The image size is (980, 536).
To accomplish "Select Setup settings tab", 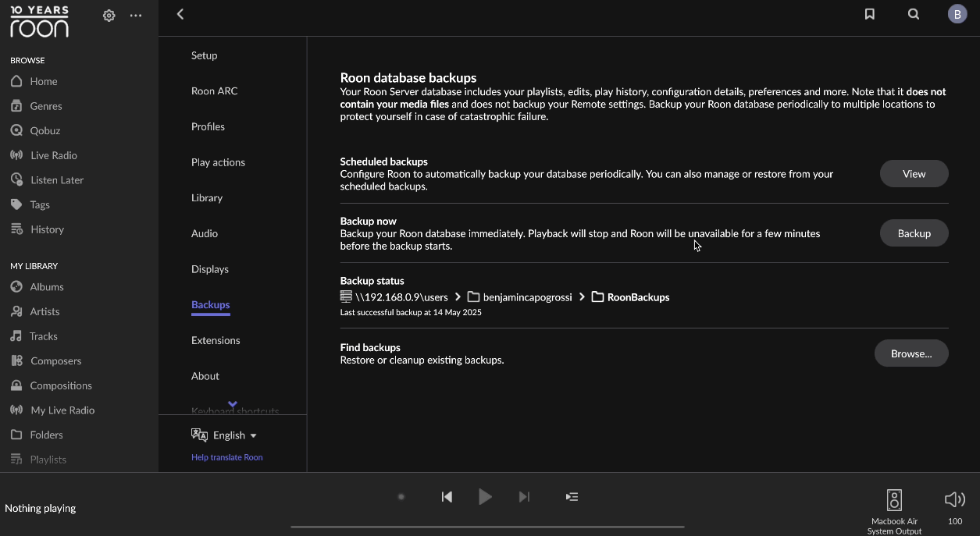I will tap(205, 55).
